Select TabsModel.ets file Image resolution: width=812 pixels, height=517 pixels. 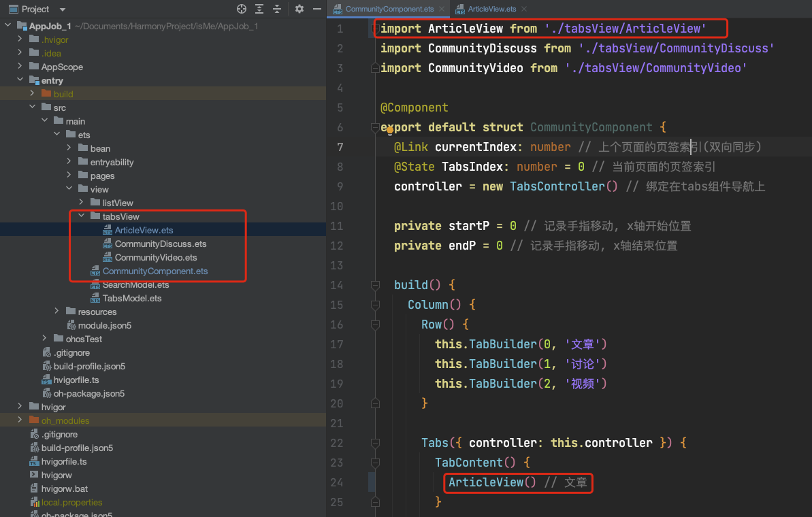(x=132, y=298)
